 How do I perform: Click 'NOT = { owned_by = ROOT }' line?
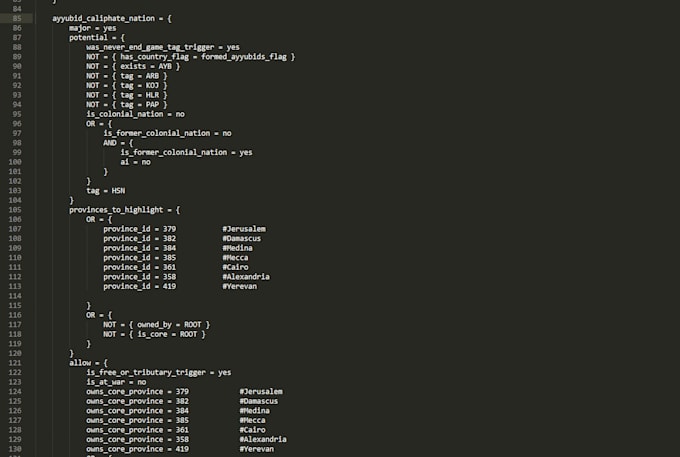[x=157, y=325]
